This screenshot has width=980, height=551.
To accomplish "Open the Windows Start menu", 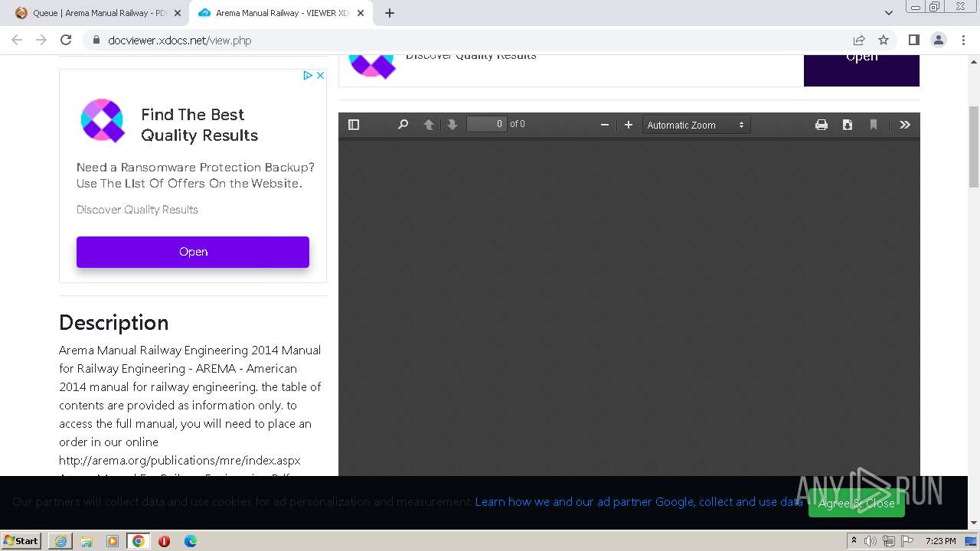I will (x=21, y=540).
